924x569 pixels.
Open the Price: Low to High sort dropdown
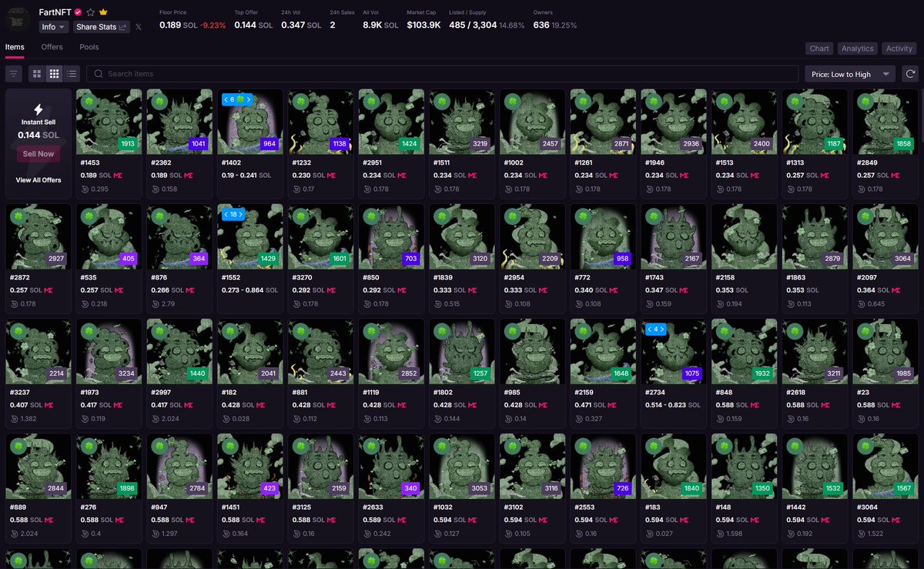point(850,74)
